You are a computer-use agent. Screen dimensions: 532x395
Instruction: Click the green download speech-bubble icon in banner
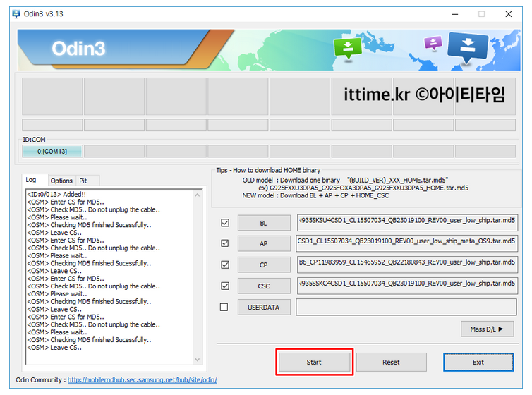click(x=347, y=49)
